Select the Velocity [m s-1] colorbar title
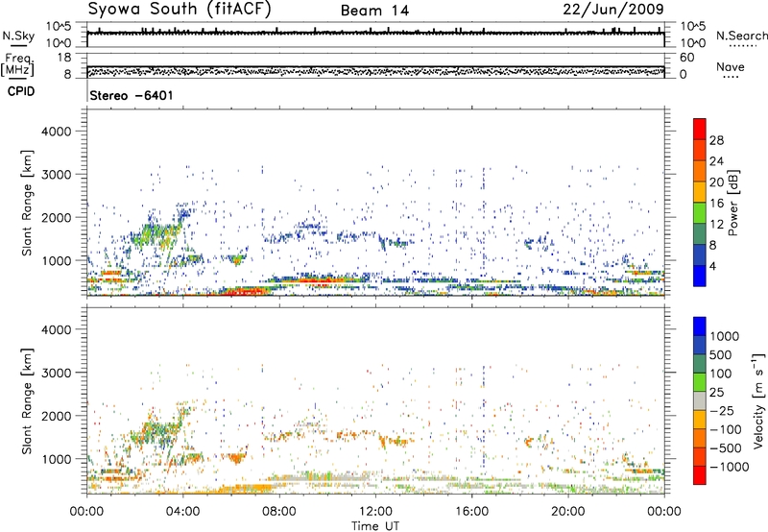The width and height of the screenshot is (768, 532). 758,401
